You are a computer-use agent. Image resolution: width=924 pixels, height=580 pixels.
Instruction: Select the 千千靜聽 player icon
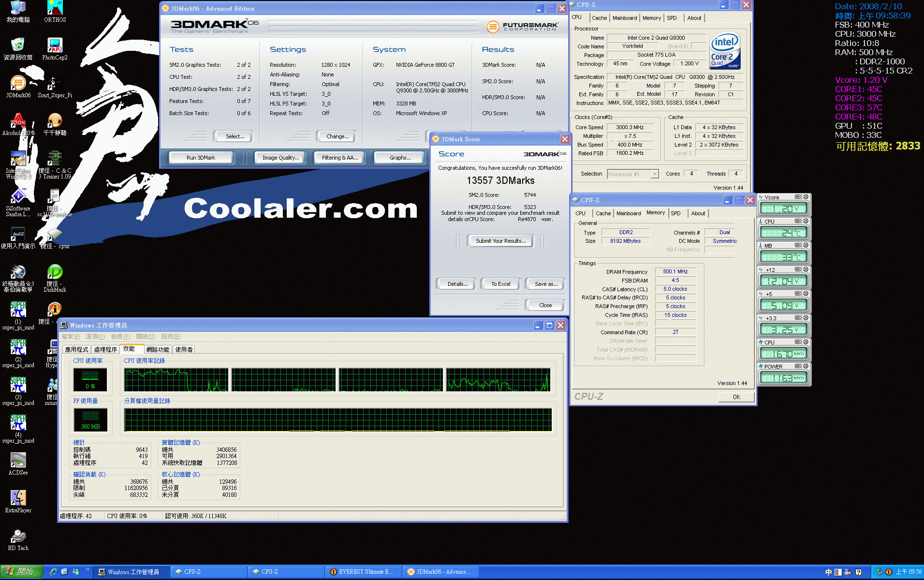(55, 124)
